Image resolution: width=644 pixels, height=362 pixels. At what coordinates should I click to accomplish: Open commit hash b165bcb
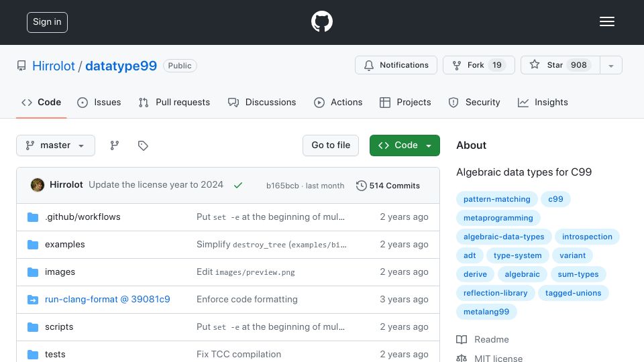282,186
